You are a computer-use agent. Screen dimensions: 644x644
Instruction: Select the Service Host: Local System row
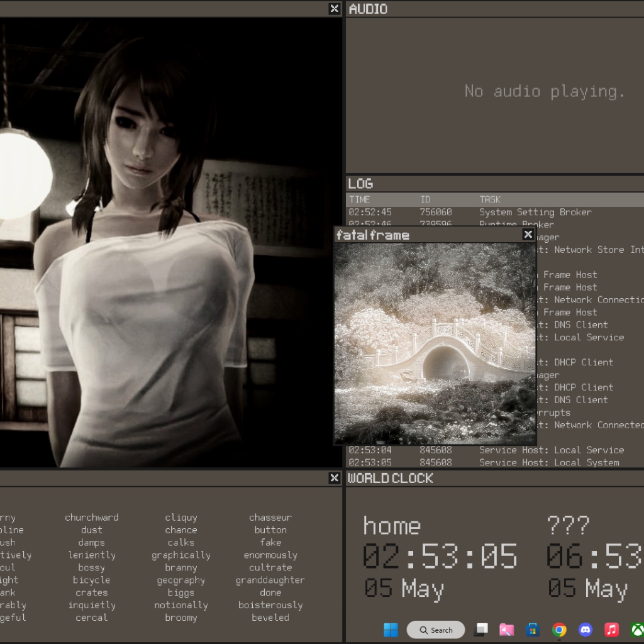[495, 462]
